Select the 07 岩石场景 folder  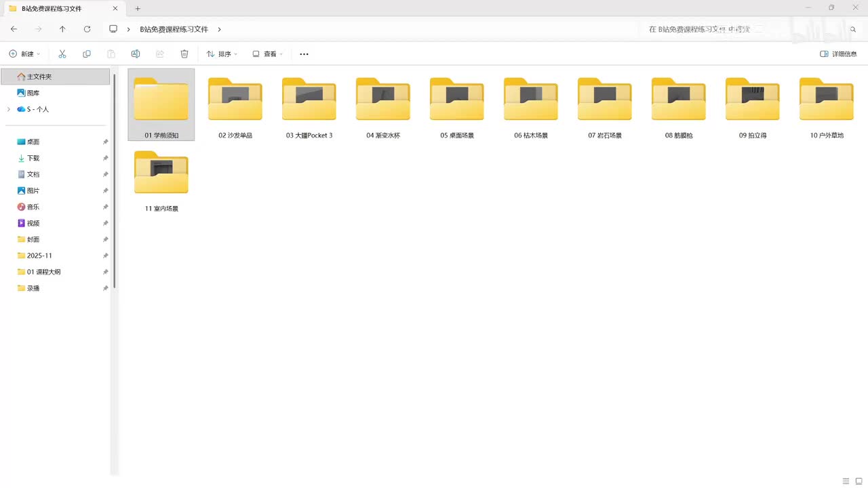[x=605, y=104]
